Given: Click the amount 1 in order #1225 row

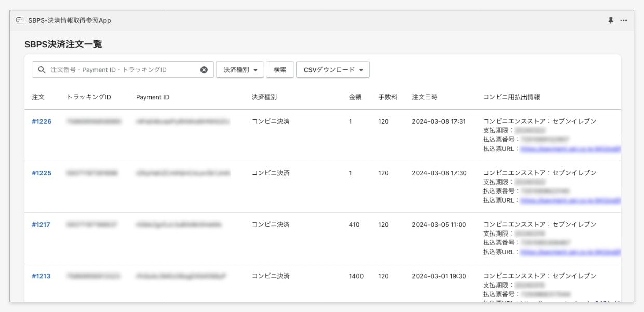Looking at the screenshot, I should coord(351,173).
